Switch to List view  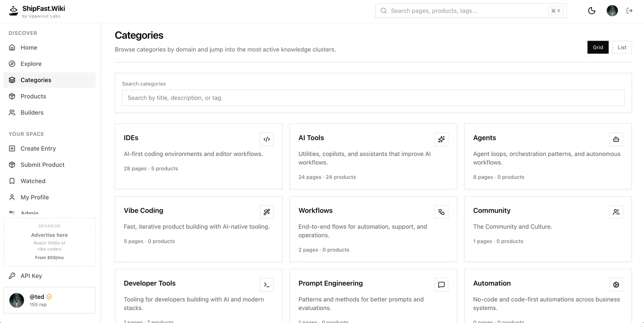click(622, 47)
